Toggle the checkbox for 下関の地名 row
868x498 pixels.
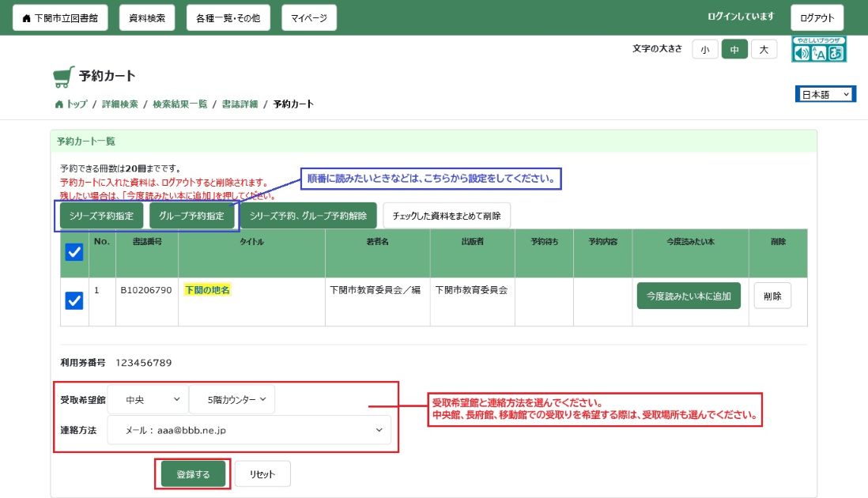74,300
